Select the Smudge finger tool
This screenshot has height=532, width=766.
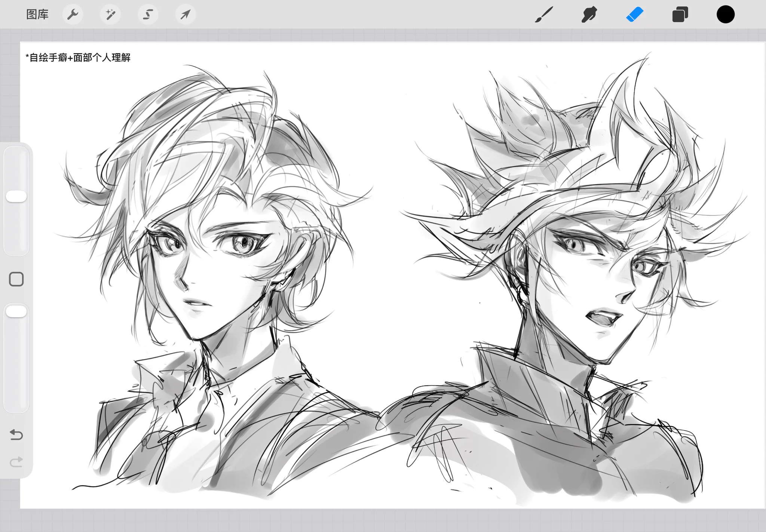coord(589,15)
